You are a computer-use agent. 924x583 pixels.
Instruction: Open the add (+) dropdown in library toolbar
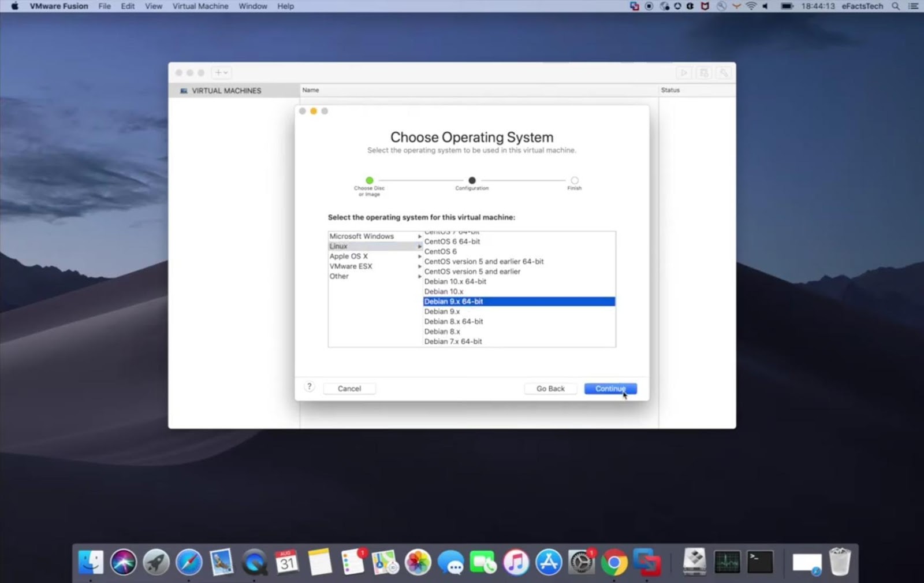221,73
